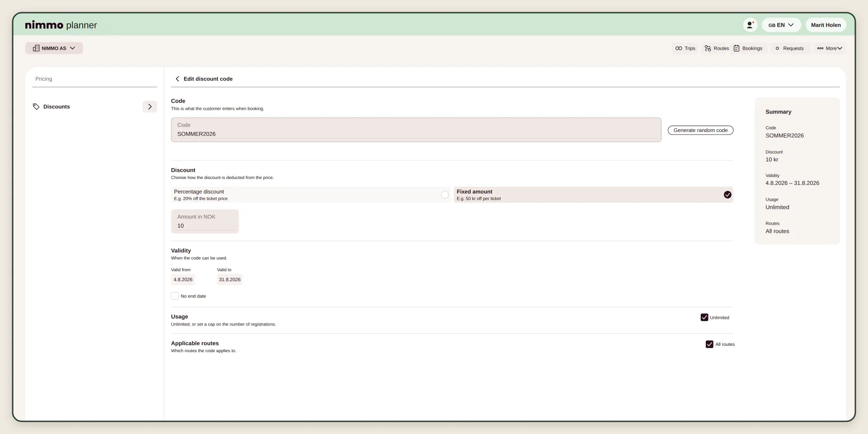
Task: Open the GB EN language dropdown
Action: click(781, 25)
